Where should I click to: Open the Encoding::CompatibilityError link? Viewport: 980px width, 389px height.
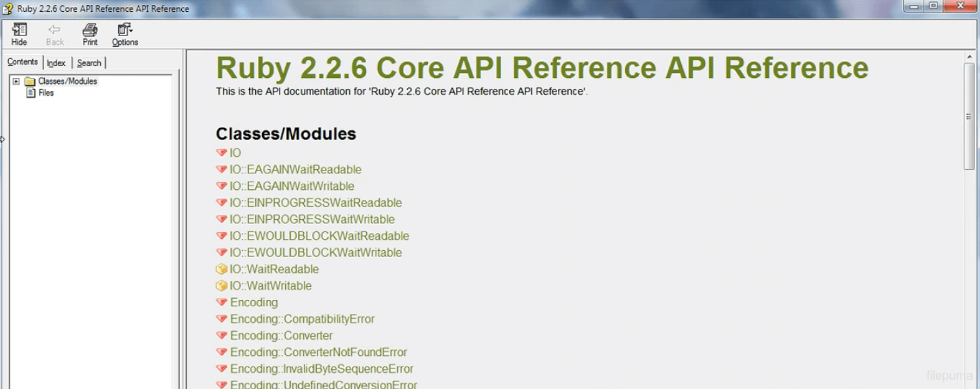pyautogui.click(x=302, y=319)
